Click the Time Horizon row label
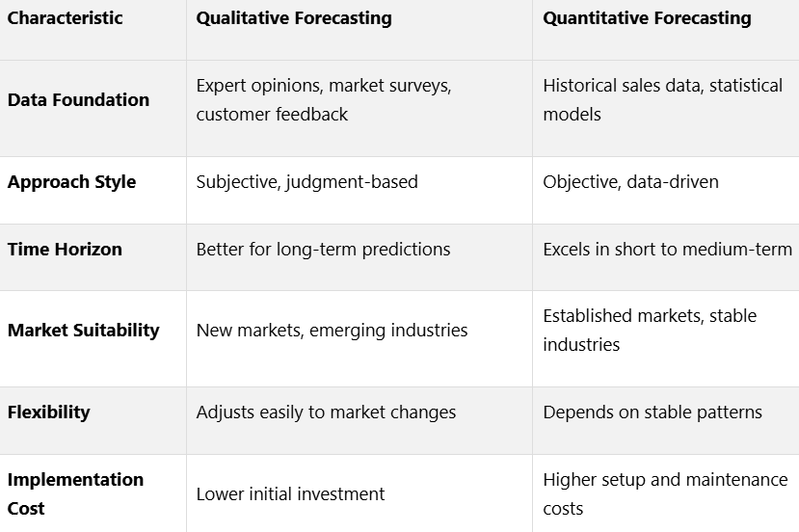This screenshot has width=799, height=532. click(65, 250)
